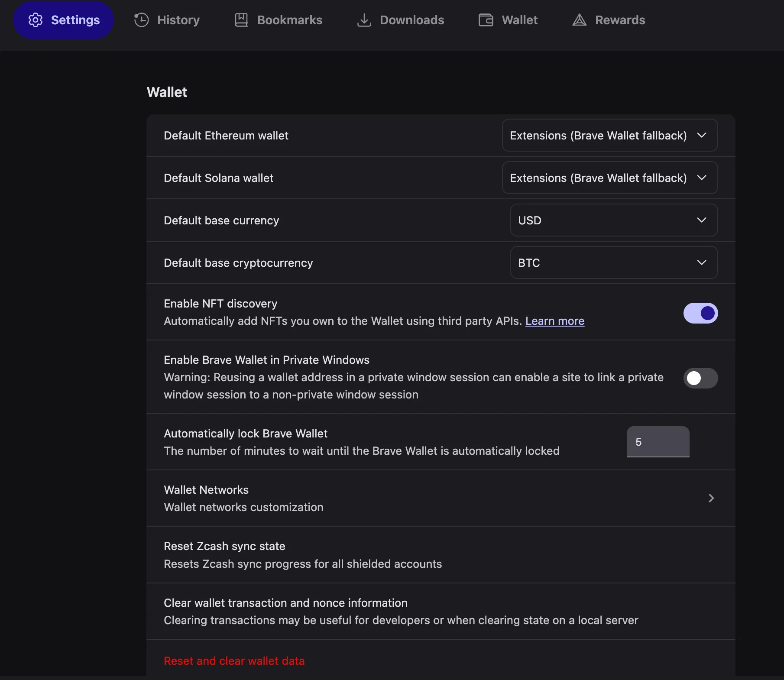Screen dimensions: 784x680
Task: Click the Clearing transactions developer description text
Action: (401, 620)
